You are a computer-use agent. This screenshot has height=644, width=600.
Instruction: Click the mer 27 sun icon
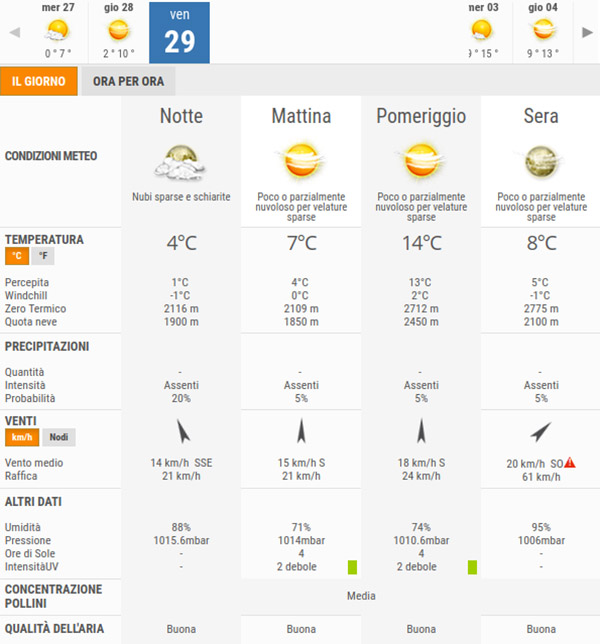[x=57, y=30]
